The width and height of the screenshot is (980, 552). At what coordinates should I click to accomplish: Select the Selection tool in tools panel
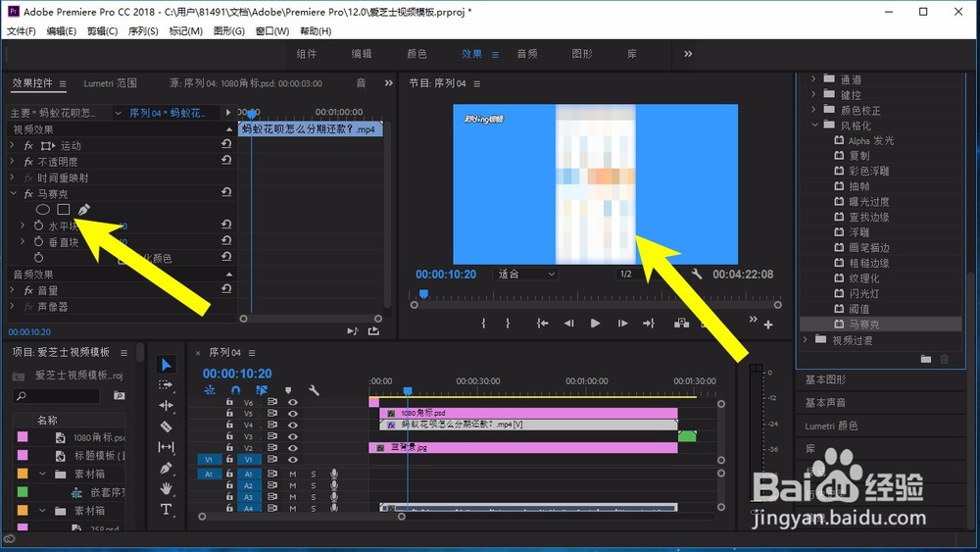[x=167, y=365]
